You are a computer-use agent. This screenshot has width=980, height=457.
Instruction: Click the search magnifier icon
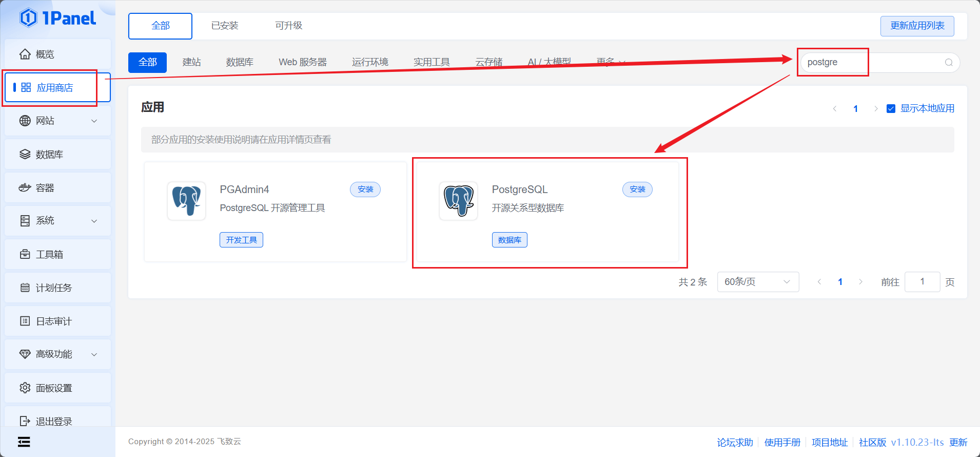tap(949, 63)
